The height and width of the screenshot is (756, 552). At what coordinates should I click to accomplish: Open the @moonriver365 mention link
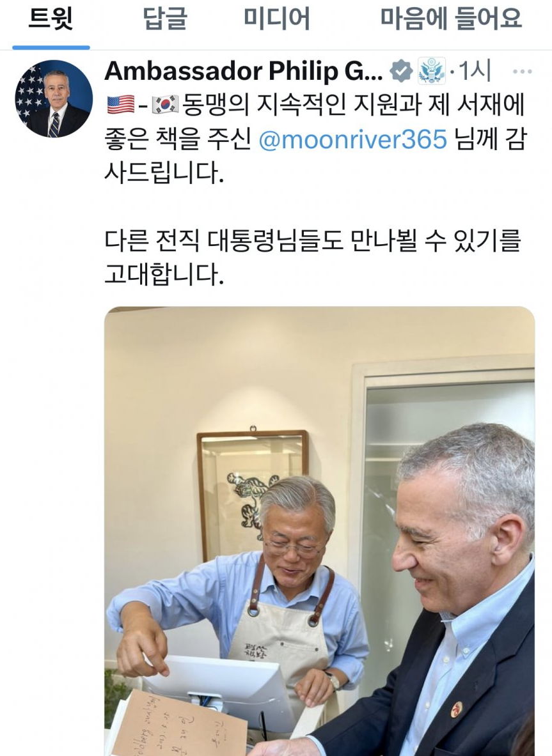point(352,139)
